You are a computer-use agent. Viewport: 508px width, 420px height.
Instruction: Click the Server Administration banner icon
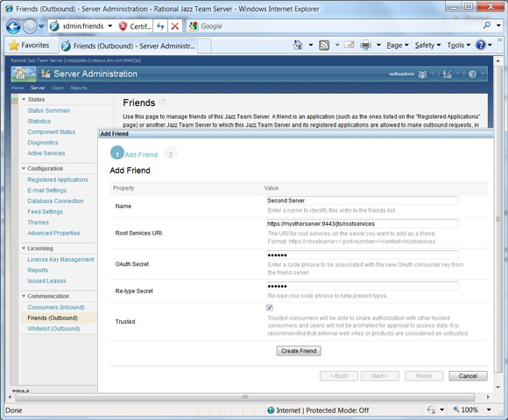(46, 73)
